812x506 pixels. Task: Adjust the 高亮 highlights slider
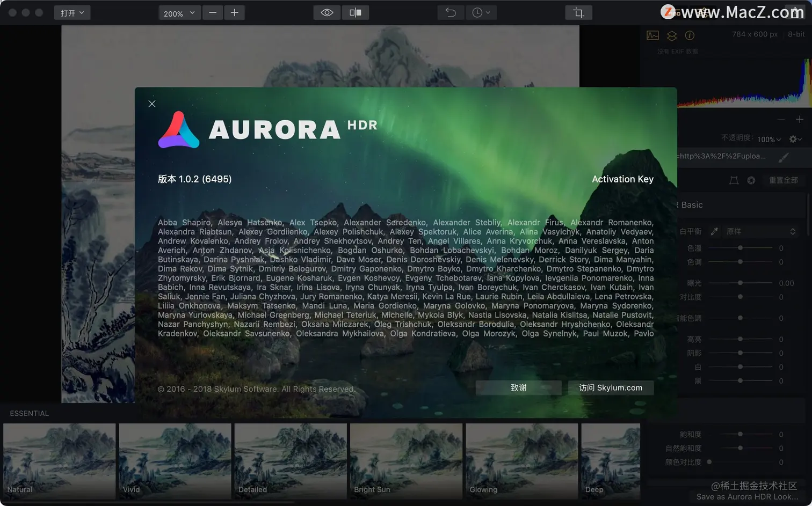click(740, 339)
